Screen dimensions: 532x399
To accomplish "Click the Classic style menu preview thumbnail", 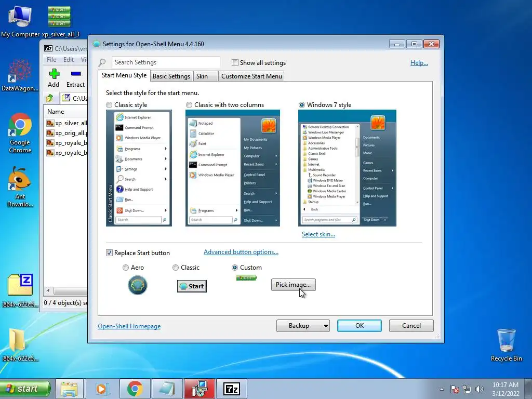I will 139,168.
